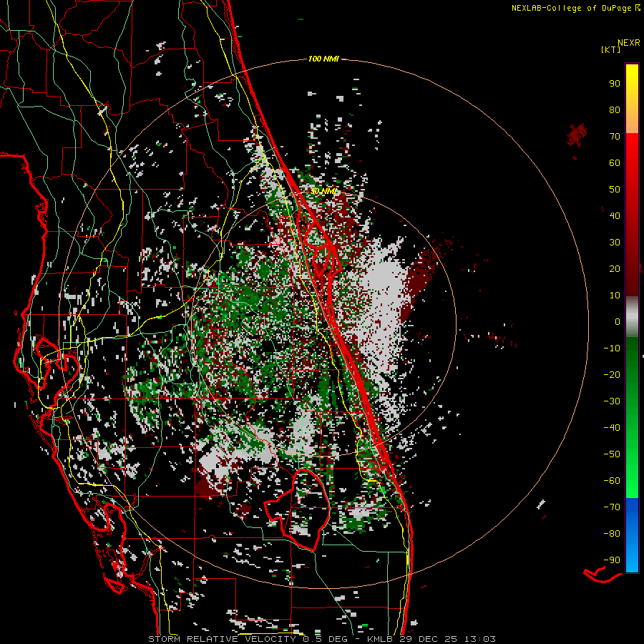Viewport: 644px width, 644px height.
Task: Pick the gray zero-velocity segment of color bar
Action: [632, 317]
